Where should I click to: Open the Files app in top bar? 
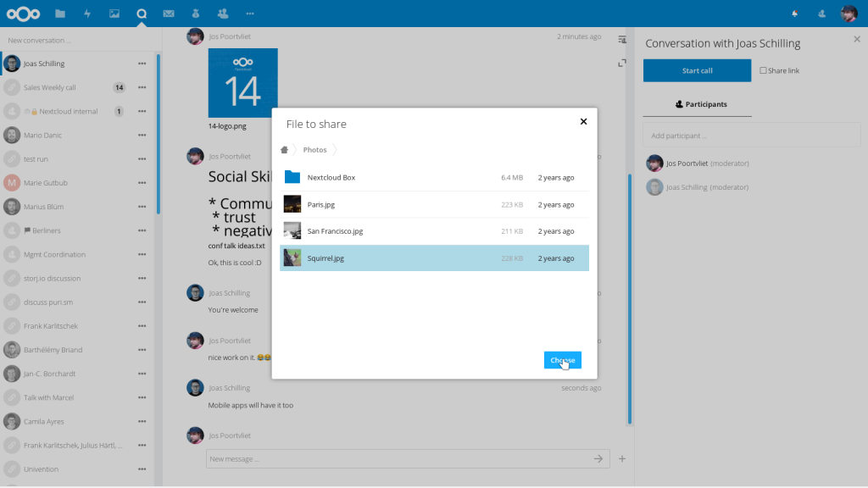(x=60, y=14)
